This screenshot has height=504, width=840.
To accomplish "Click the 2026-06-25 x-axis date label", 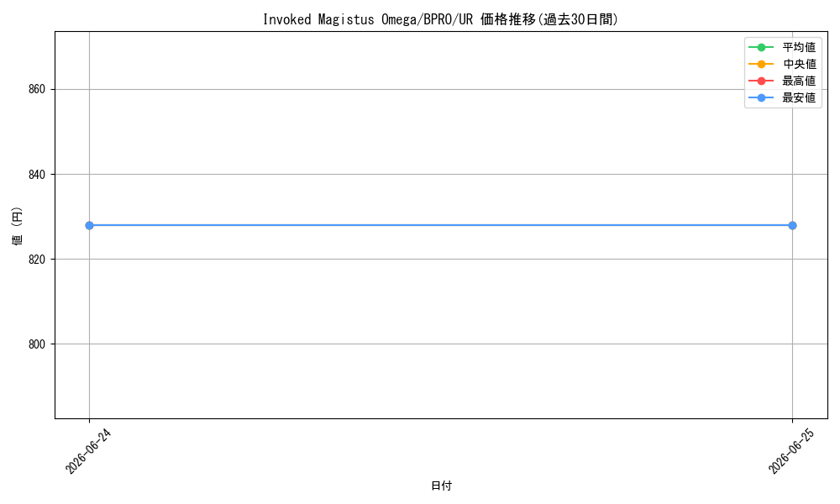I will coord(791,451).
